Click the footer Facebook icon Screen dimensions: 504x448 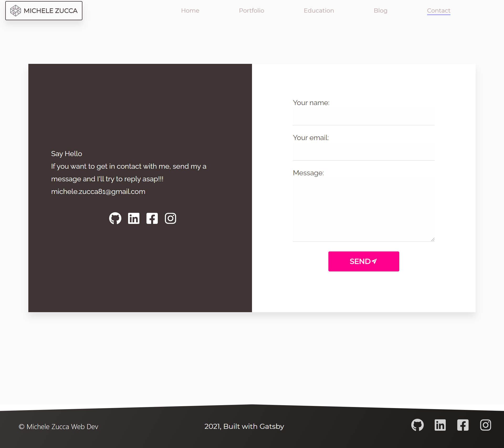point(463,425)
